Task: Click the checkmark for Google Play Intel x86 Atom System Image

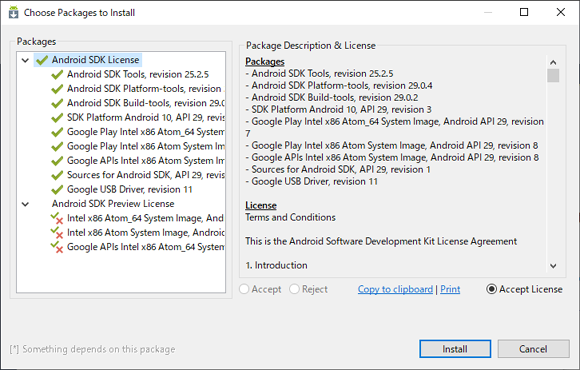Action: [x=57, y=147]
